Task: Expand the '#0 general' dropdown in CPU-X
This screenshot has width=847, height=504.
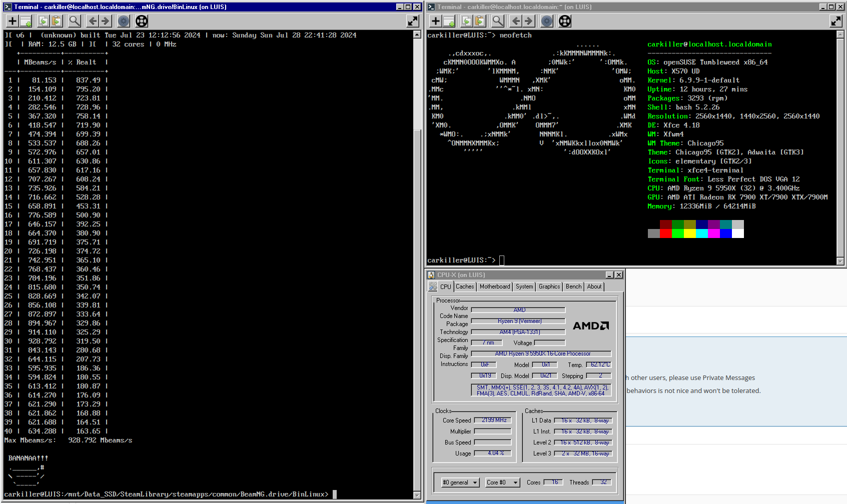Action: tap(460, 482)
